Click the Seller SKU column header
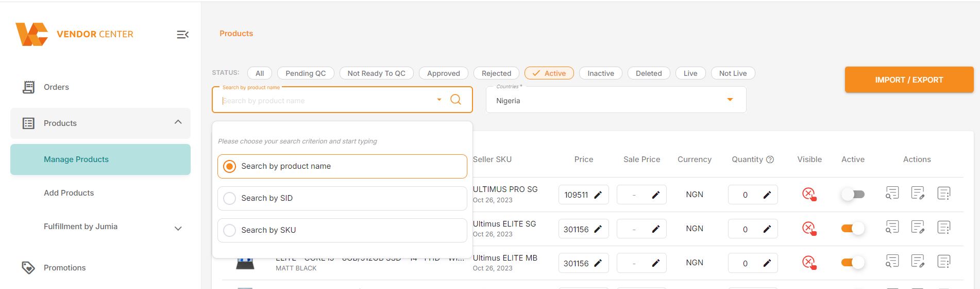Screen dimensions: 980x289 (492, 159)
